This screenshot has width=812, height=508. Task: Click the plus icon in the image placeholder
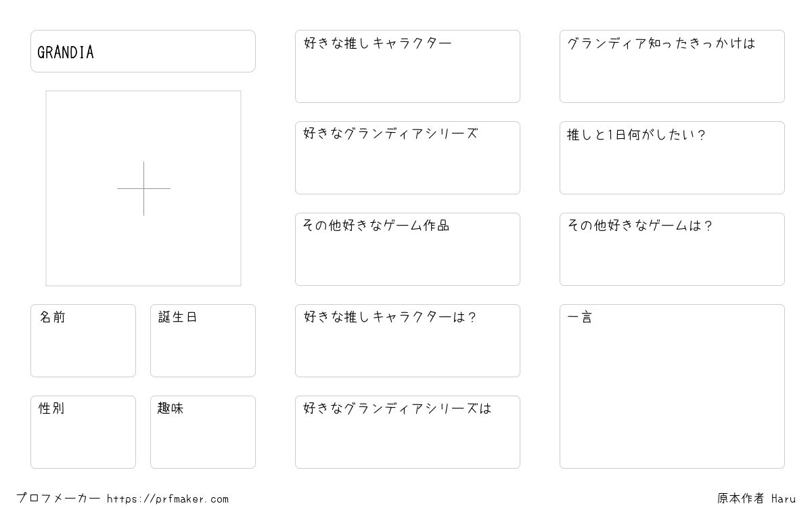[143, 188]
